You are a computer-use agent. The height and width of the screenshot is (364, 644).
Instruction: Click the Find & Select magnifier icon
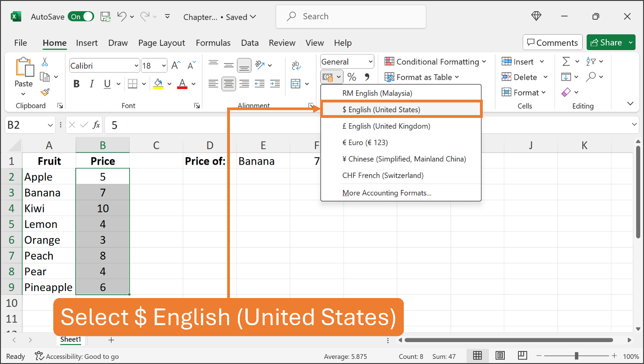(x=591, y=77)
